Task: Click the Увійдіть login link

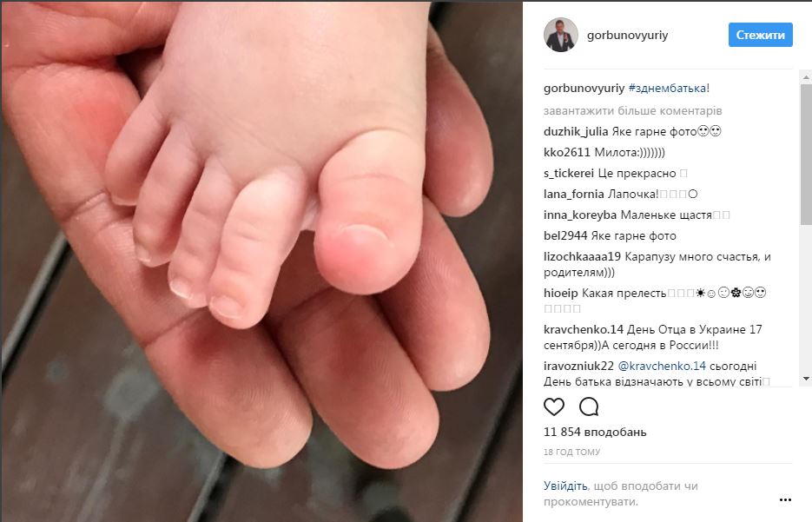Action: tap(565, 486)
